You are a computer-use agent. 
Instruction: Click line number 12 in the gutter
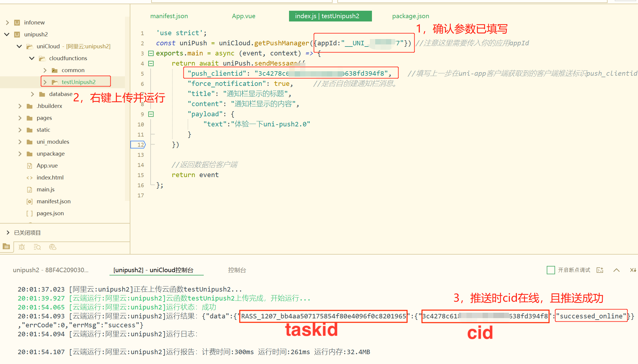(x=140, y=145)
